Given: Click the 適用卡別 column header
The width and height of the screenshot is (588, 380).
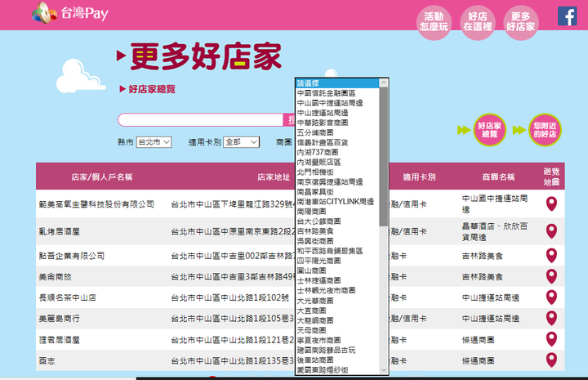Looking at the screenshot, I should 419,177.
